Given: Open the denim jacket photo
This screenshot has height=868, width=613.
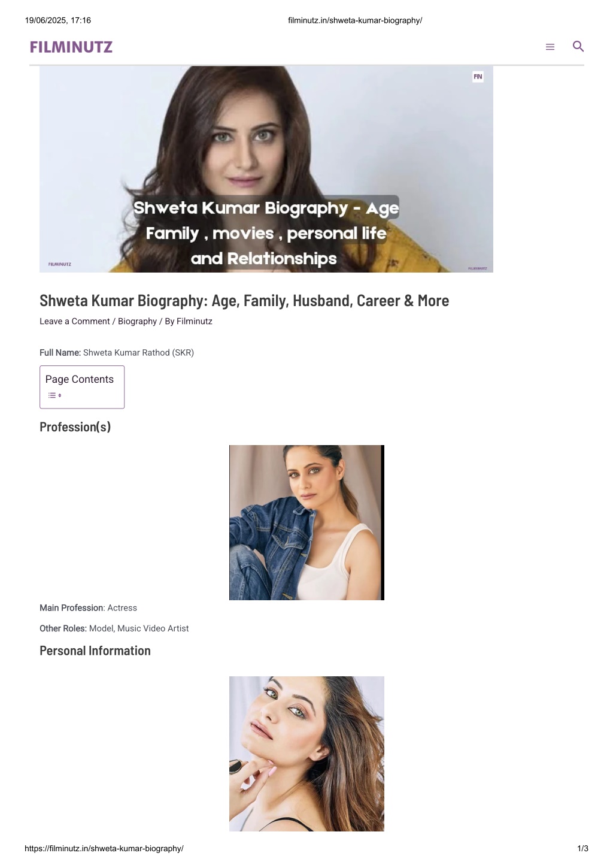Looking at the screenshot, I should click(306, 522).
